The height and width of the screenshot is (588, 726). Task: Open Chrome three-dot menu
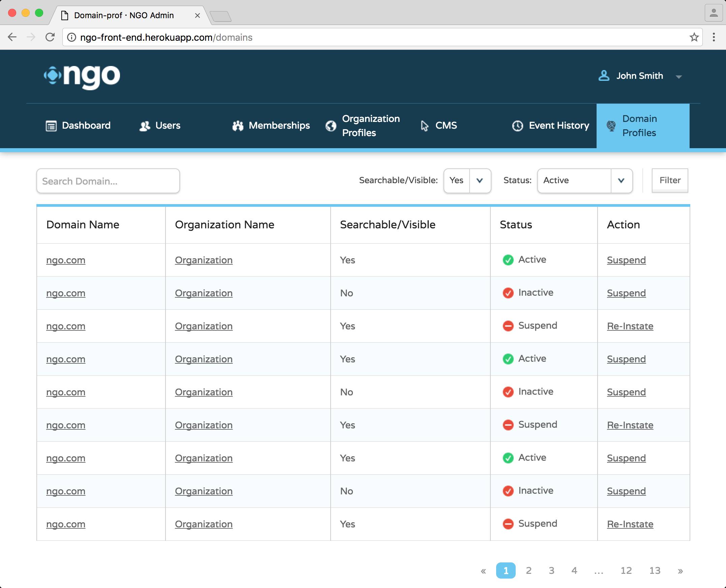coord(714,37)
